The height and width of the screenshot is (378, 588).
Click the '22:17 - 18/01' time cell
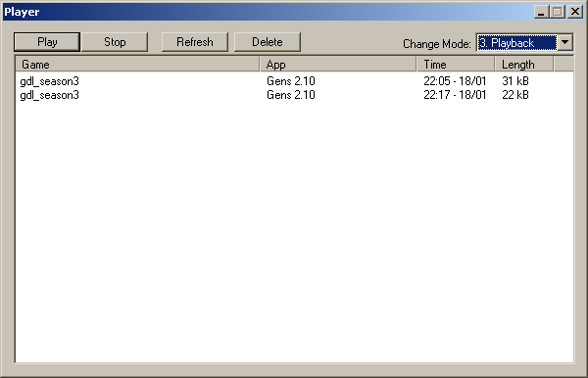click(455, 95)
